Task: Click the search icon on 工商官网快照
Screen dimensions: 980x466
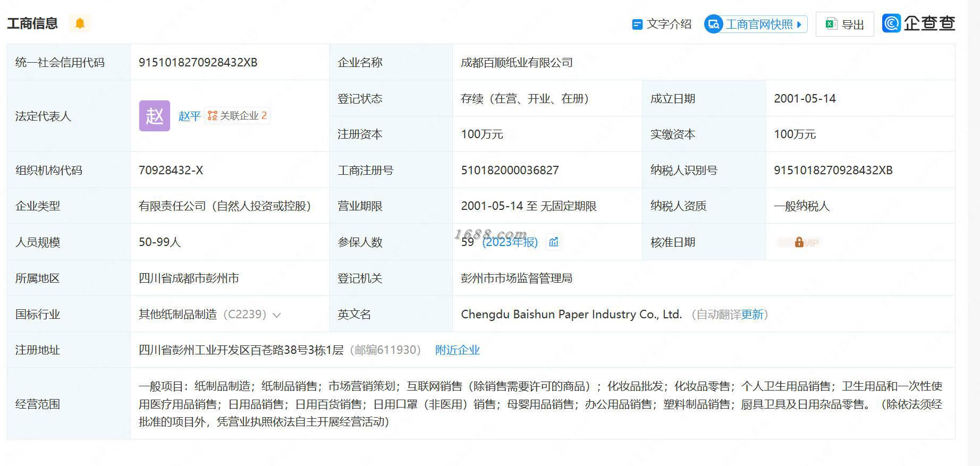Action: pos(713,24)
